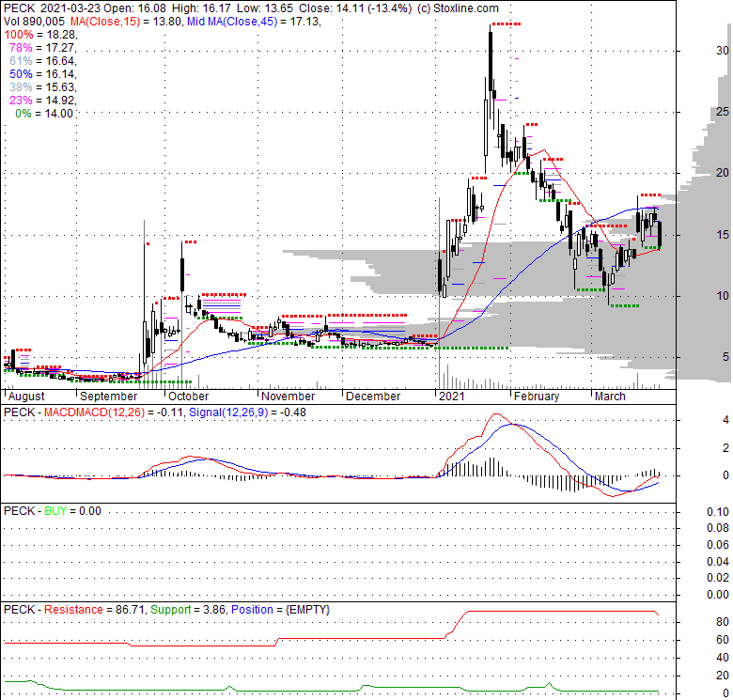Click the 15 price axis tick
The width and height of the screenshot is (733, 700).
coord(723,235)
